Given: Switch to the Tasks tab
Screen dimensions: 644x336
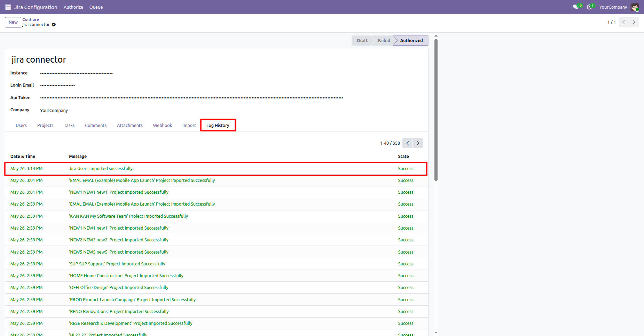Looking at the screenshot, I should 69,126.
